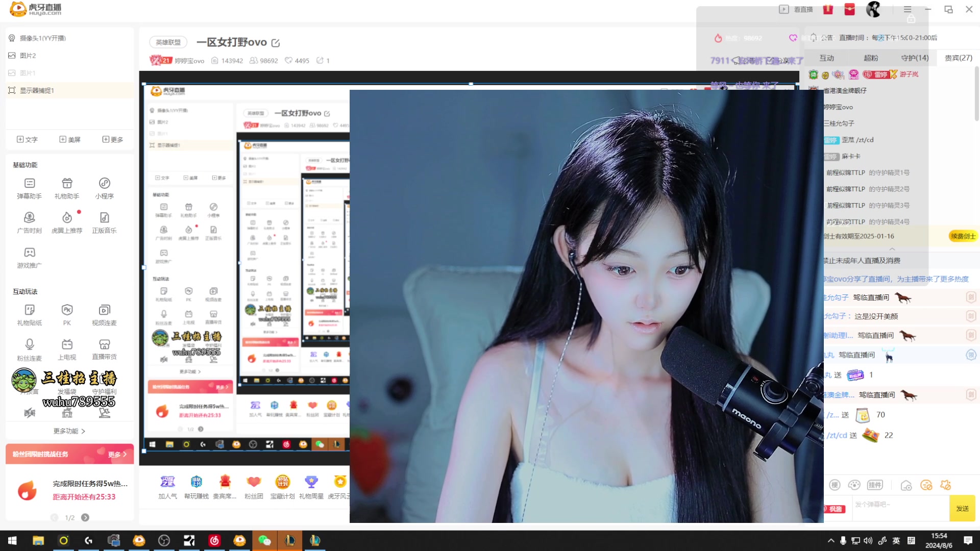Open the 正版音乐 licensed music tool

[104, 222]
